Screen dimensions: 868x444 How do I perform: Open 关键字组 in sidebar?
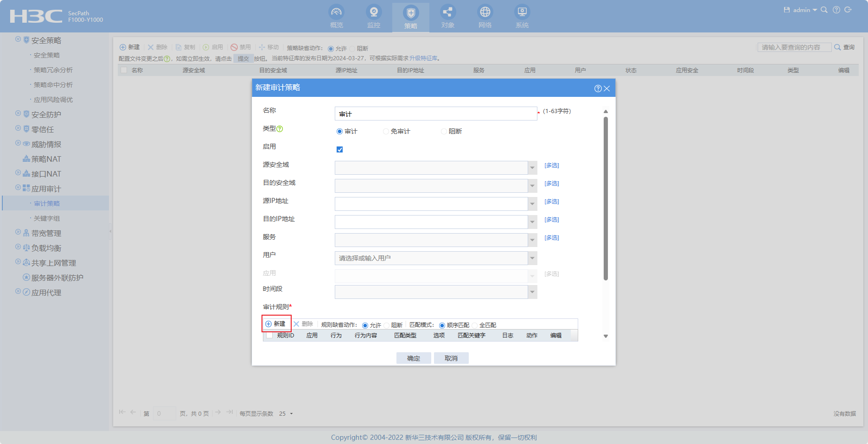(46, 218)
